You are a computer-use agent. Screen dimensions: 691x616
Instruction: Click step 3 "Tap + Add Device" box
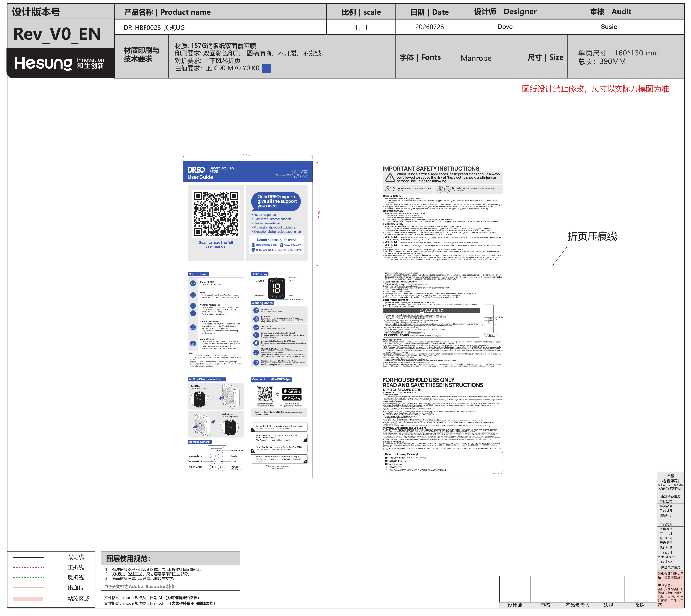tap(279, 448)
